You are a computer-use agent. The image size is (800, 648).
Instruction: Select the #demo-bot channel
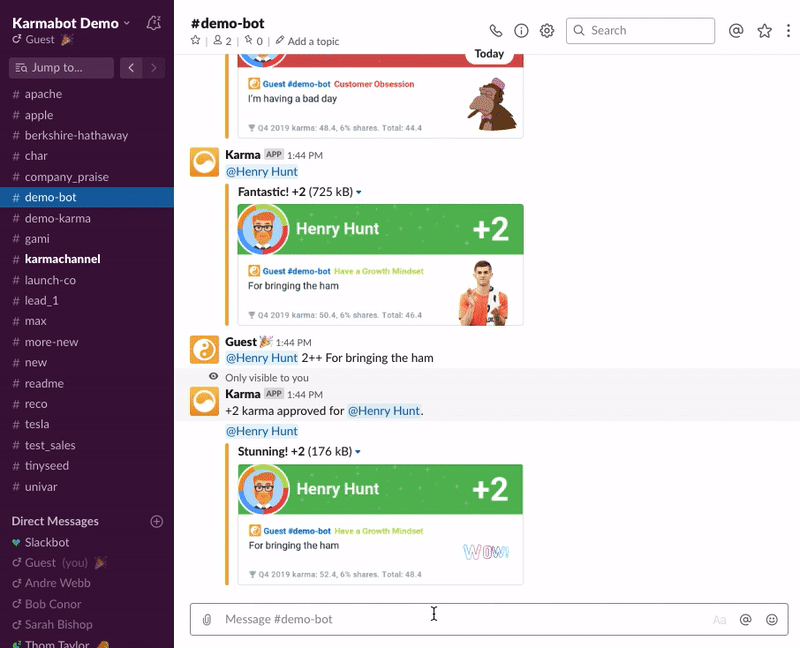pos(87,197)
